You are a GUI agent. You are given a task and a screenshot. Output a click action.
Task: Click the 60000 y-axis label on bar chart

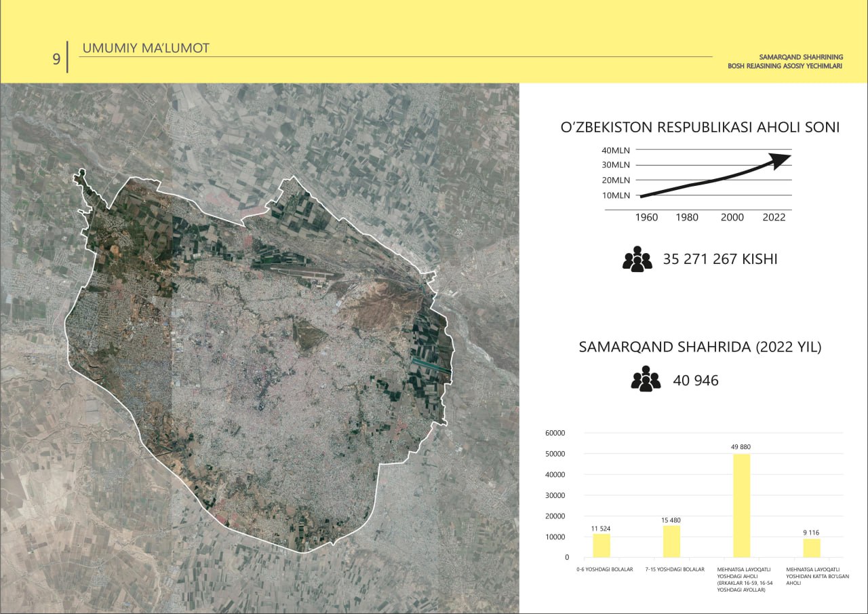point(555,433)
